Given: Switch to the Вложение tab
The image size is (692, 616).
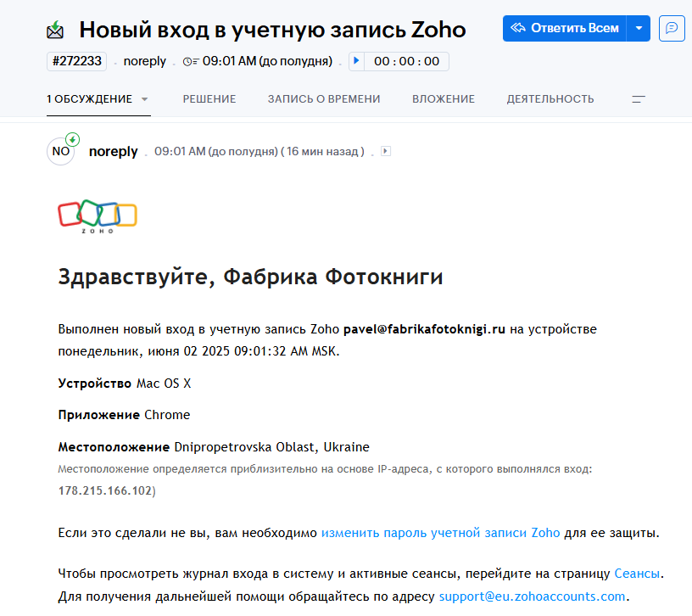Looking at the screenshot, I should (444, 99).
